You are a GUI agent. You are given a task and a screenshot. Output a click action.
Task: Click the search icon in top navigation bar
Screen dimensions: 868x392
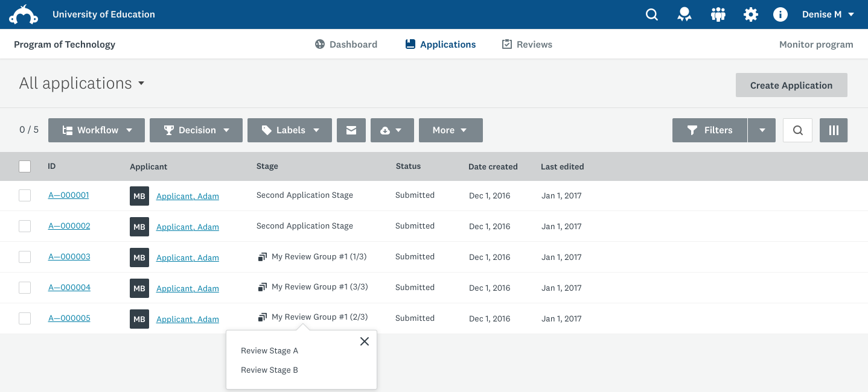click(652, 14)
